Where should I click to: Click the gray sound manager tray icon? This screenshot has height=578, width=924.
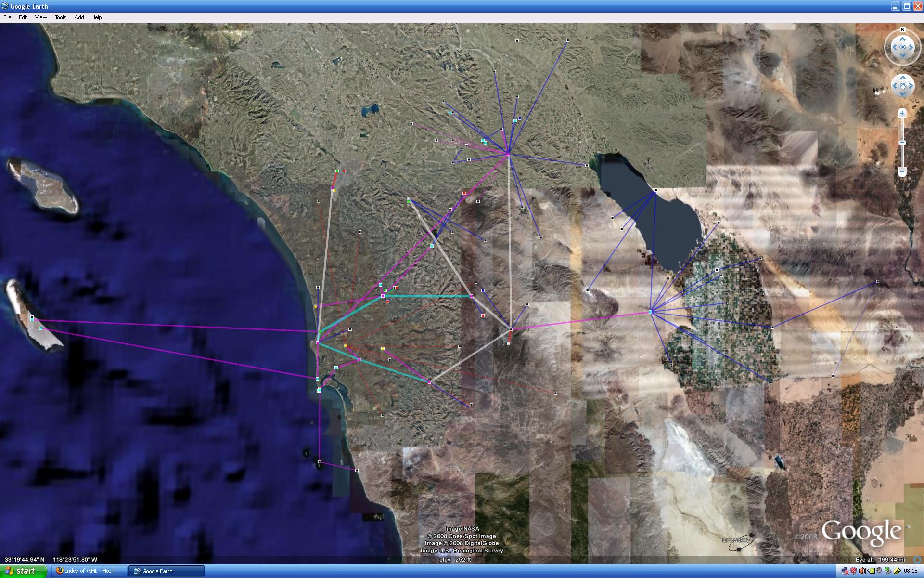[x=879, y=570]
